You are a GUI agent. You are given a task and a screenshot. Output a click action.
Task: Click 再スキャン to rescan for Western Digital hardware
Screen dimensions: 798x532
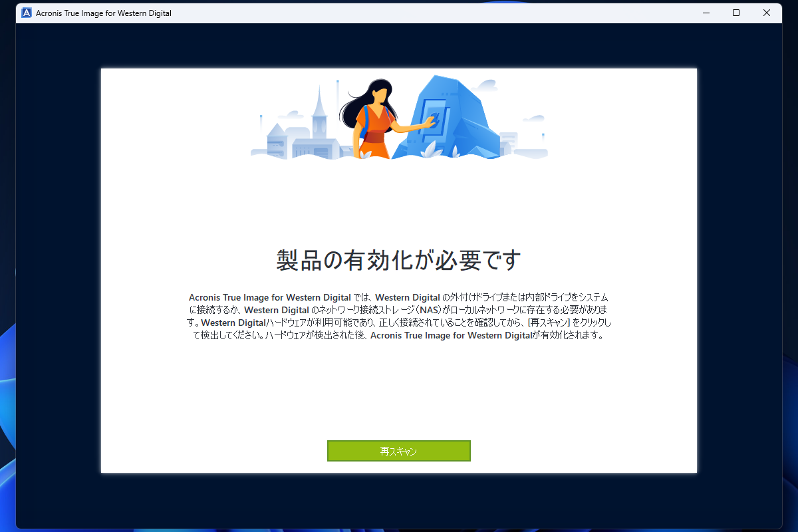coord(398,450)
